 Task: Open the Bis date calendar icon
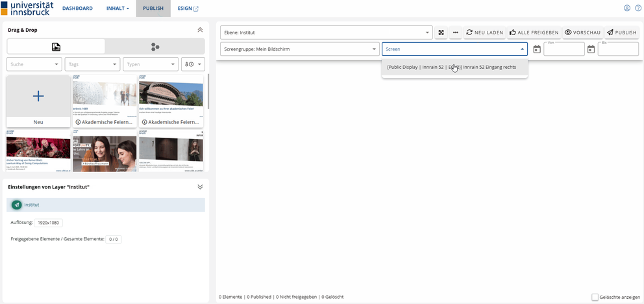point(591,49)
